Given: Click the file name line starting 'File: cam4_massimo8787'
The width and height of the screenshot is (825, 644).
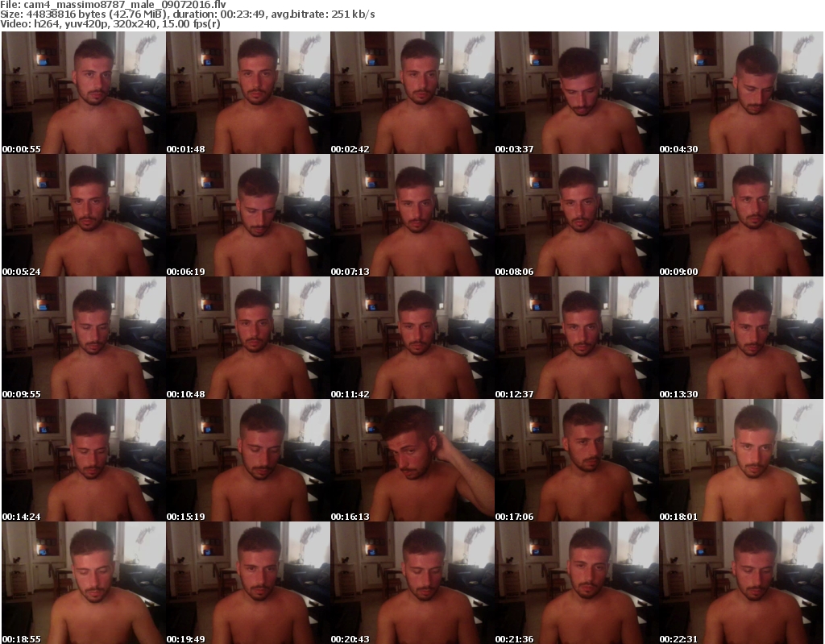Looking at the screenshot, I should [113, 5].
